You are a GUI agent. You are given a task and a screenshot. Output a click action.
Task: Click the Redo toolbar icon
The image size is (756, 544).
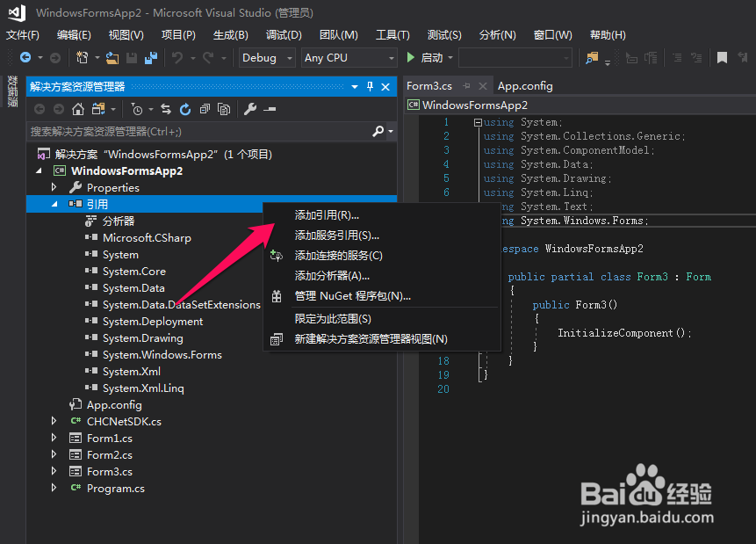208,58
